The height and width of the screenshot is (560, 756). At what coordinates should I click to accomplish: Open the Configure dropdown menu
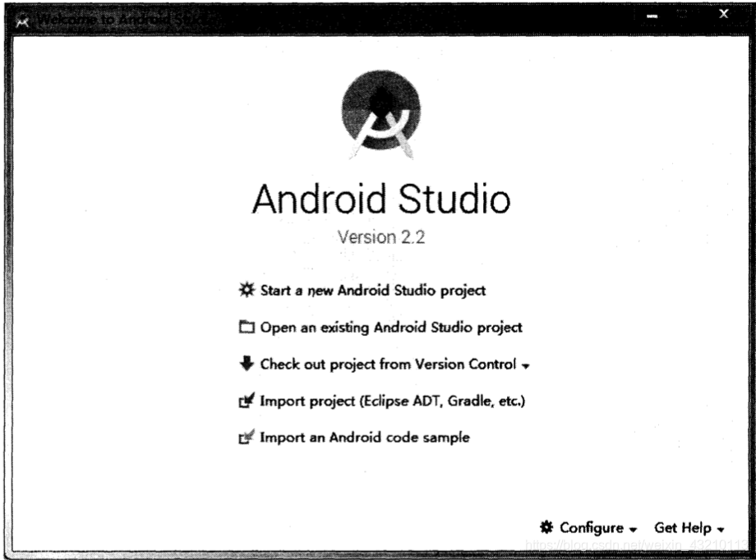(598, 528)
